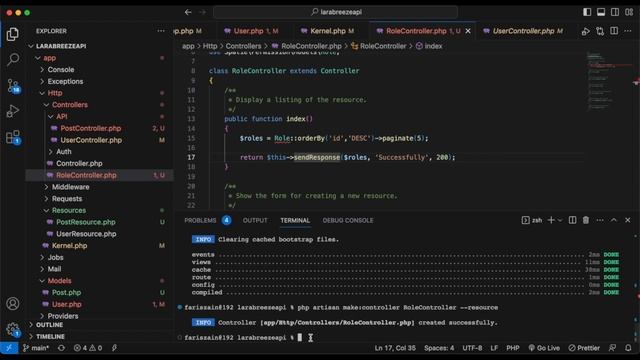Open Source Control view with badge
Image resolution: width=640 pixels, height=360 pixels.
pyautogui.click(x=13, y=86)
